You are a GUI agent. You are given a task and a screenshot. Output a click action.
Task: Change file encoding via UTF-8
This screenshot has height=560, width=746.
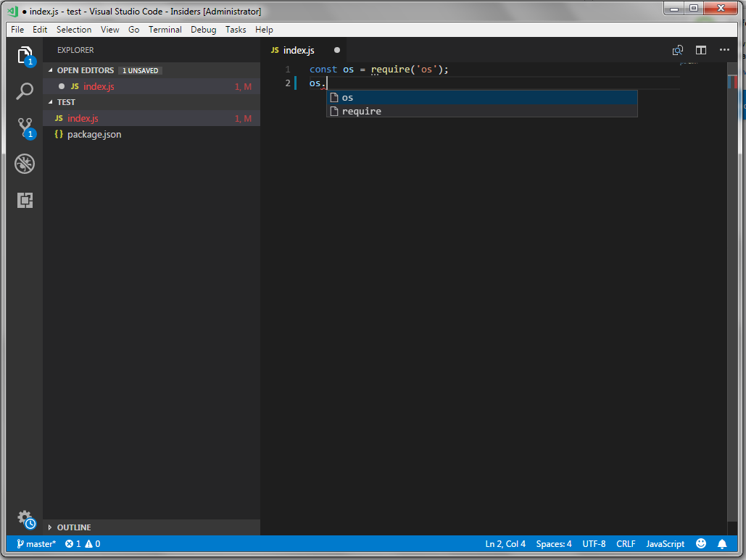pyautogui.click(x=594, y=544)
